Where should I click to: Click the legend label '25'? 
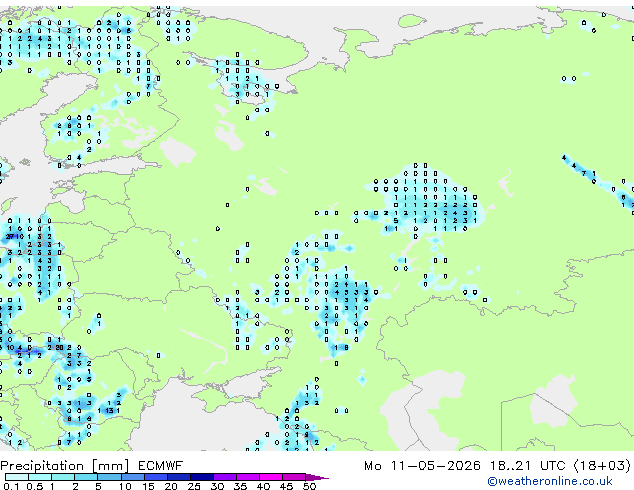coord(194,486)
